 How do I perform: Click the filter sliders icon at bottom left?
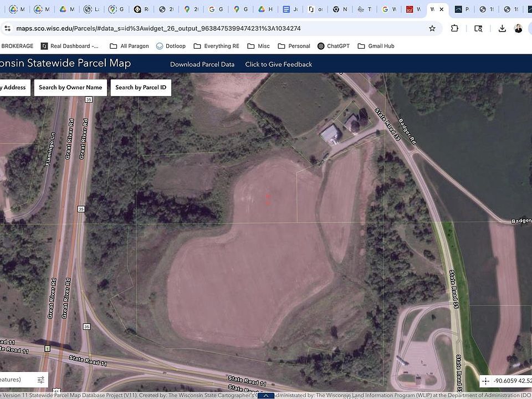(x=40, y=380)
